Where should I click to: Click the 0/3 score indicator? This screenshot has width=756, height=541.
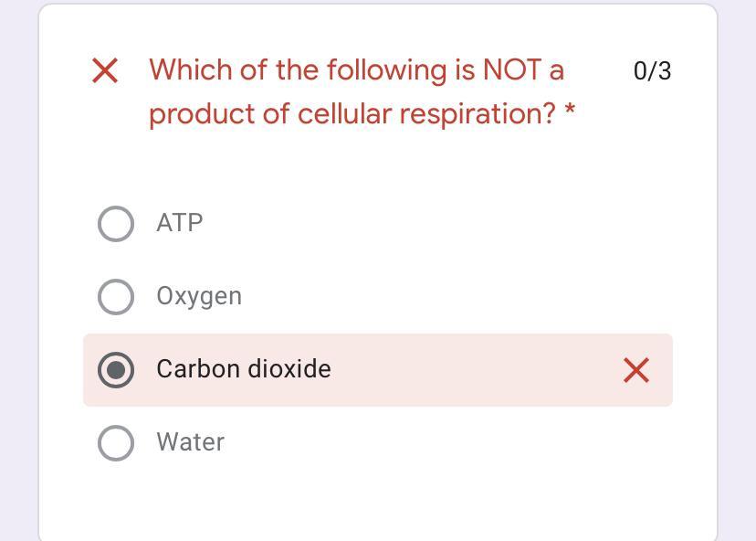(x=652, y=71)
